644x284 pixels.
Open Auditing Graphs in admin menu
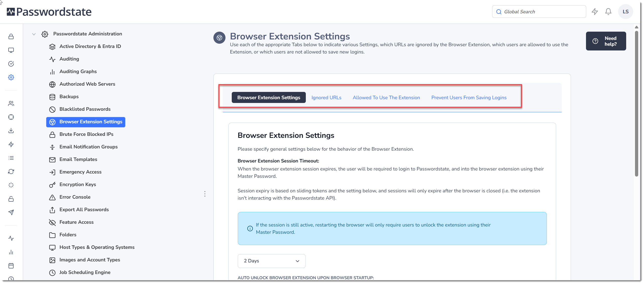pos(78,71)
